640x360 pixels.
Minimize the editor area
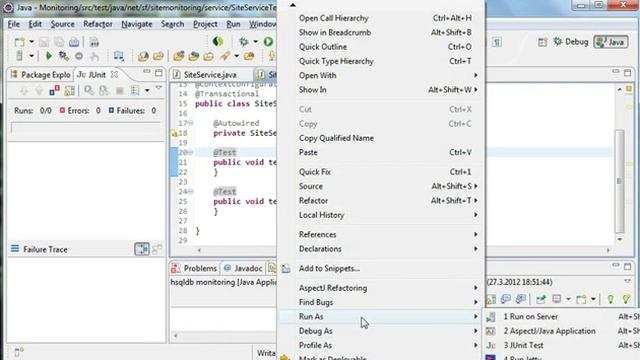[x=616, y=72]
